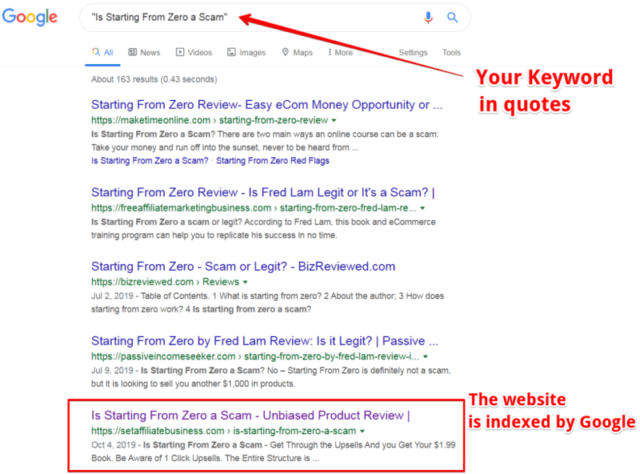The height and width of the screenshot is (474, 640).
Task: Click the microphone voice search icon
Action: click(428, 17)
